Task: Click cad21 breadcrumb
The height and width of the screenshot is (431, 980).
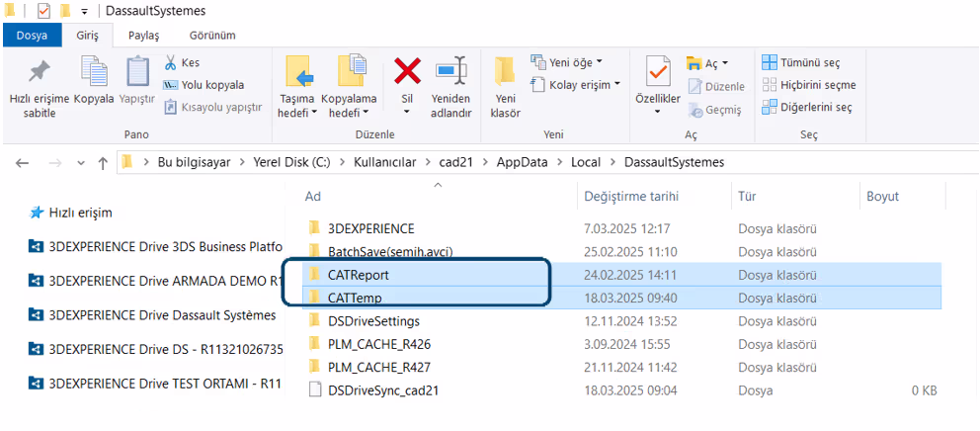Action: 456,163
